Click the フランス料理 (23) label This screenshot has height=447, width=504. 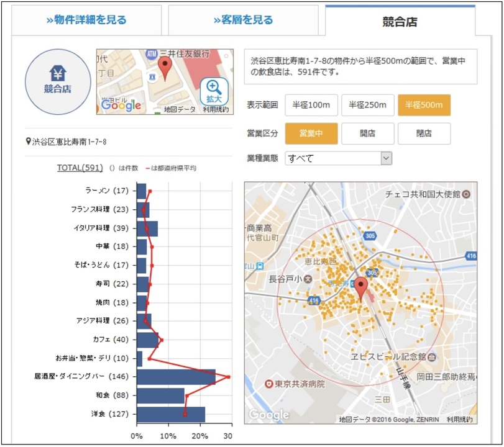(99, 209)
